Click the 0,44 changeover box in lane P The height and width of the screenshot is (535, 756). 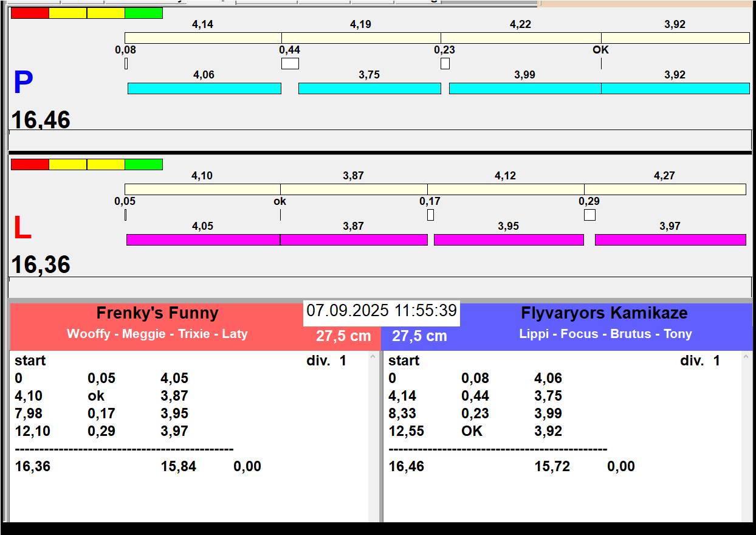pyautogui.click(x=290, y=64)
